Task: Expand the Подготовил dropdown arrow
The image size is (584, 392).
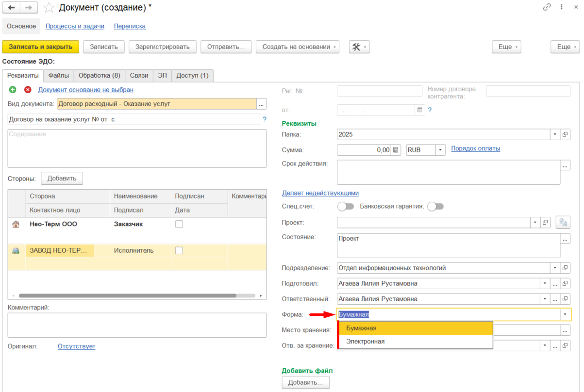Action: tap(545, 283)
